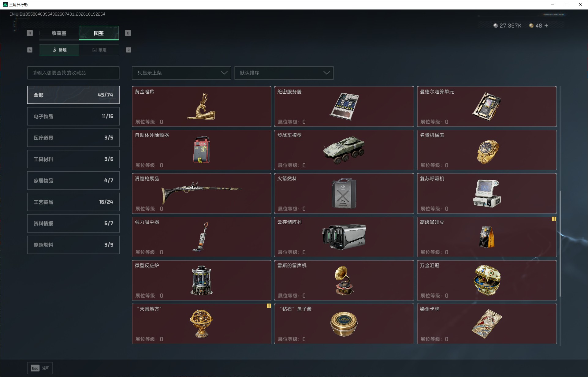Viewport: 588px width, 377px height.
Task: Select the 电子物品 category
Action: pos(73,116)
